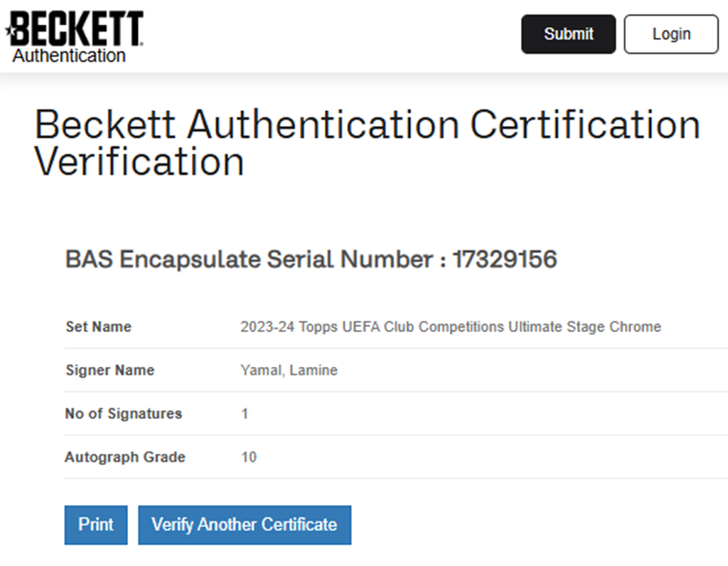
Task: Click the star on the Beckett logo
Action: coord(10,30)
